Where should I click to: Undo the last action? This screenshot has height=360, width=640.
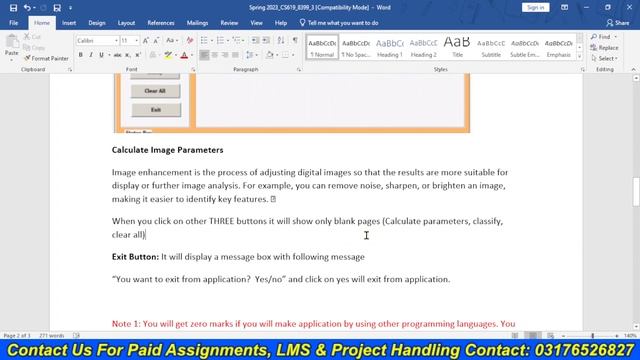27,8
